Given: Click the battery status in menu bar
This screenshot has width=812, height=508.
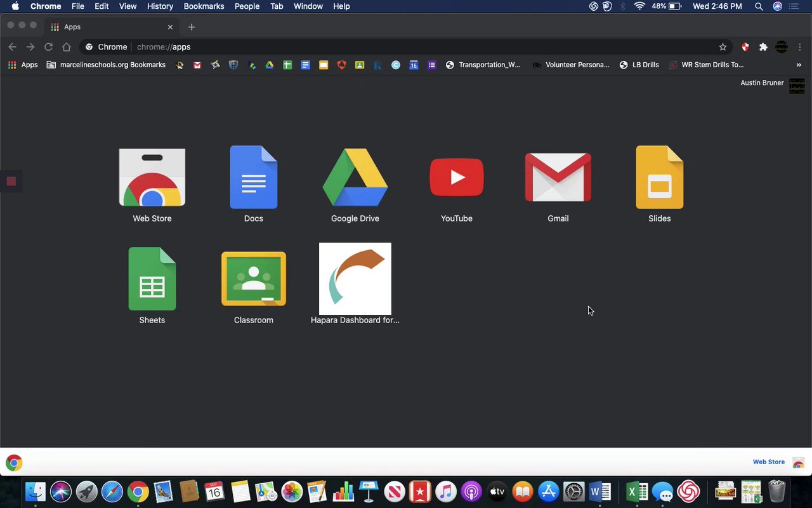Looking at the screenshot, I should (x=667, y=6).
